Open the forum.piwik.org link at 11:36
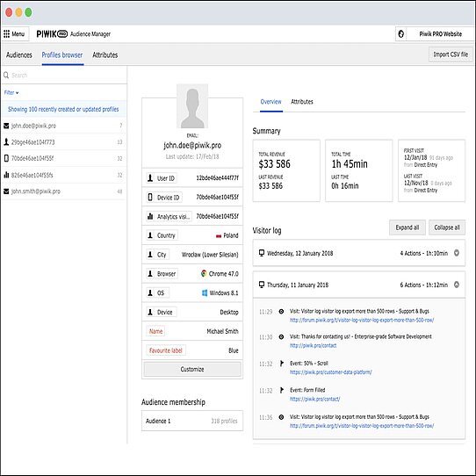The image size is (476, 476). point(362,426)
